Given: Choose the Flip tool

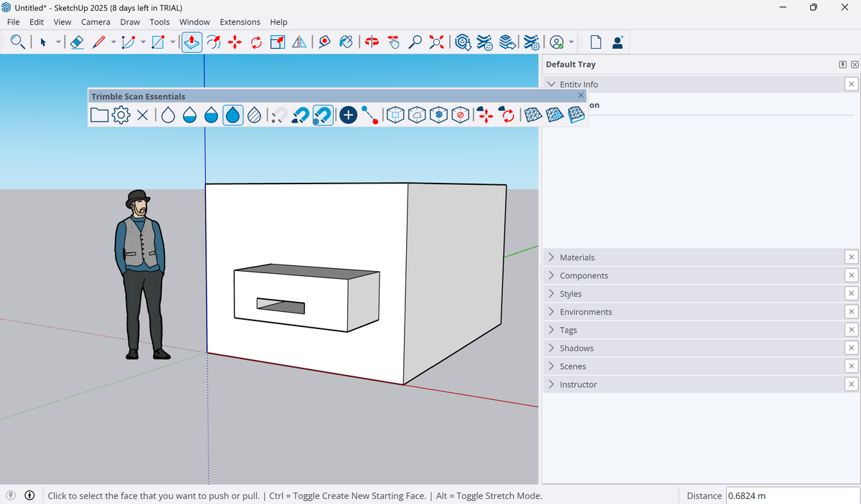Looking at the screenshot, I should pos(299,42).
